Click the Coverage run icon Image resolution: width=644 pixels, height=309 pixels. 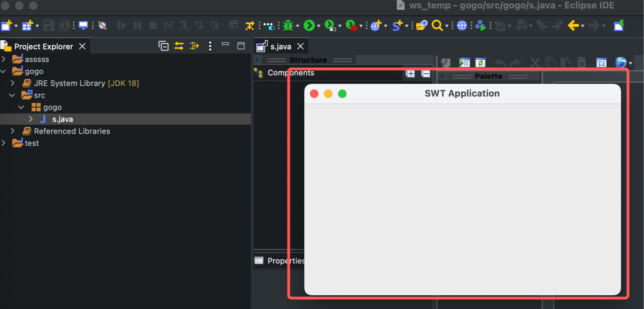(x=330, y=25)
